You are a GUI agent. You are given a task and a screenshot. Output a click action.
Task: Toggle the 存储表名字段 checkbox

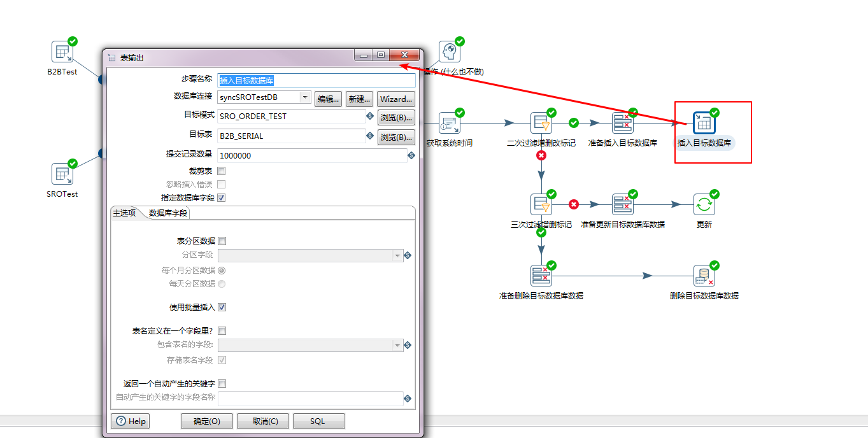click(x=222, y=360)
